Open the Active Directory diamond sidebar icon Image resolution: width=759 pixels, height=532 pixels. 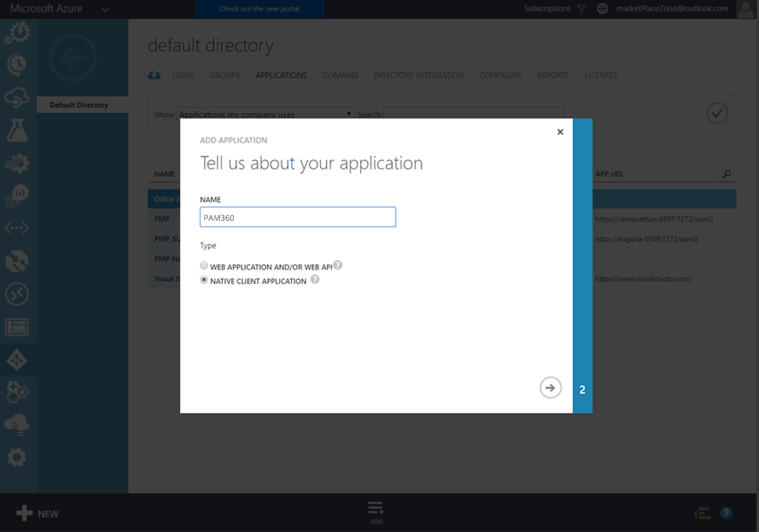[x=17, y=360]
